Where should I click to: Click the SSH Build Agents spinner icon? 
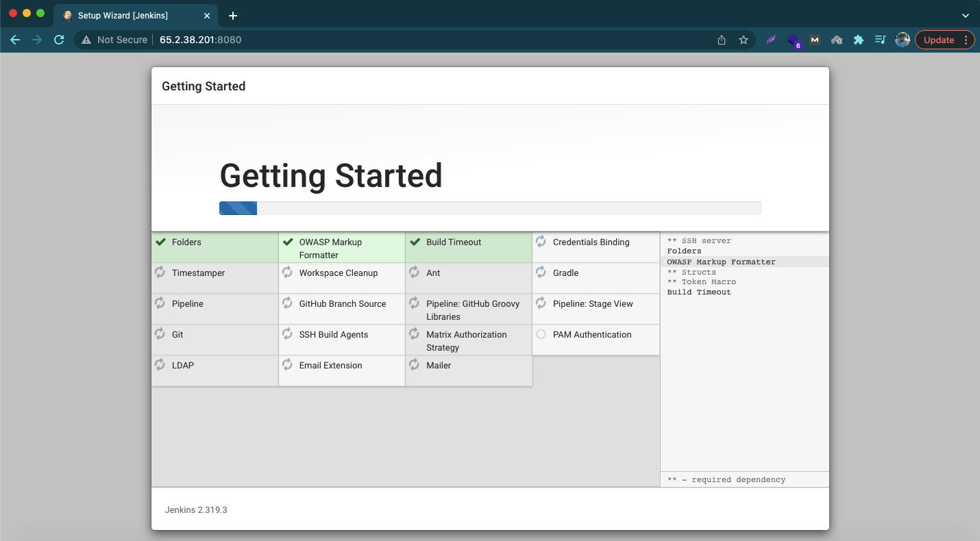(287, 334)
